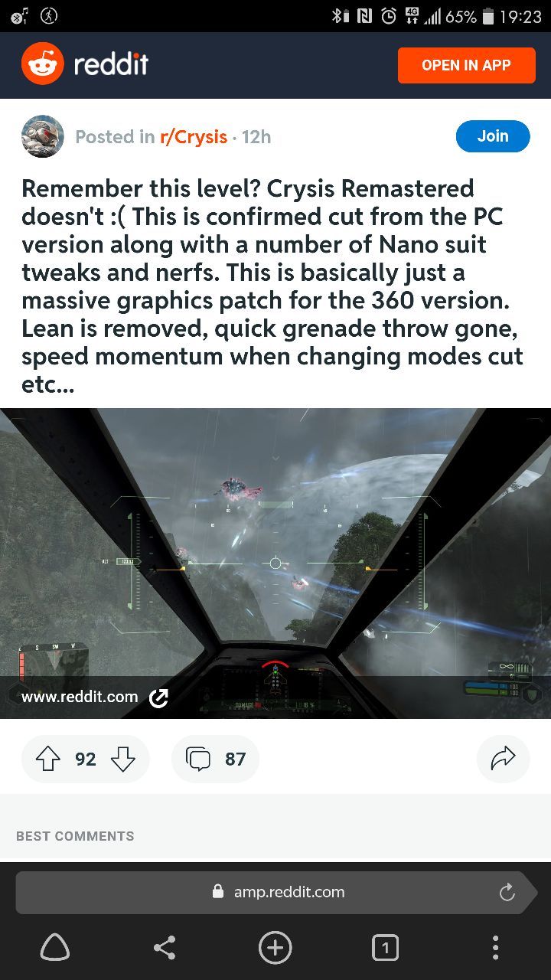Open the browser three-dot overflow menu
Screen dimensions: 551x980
[x=496, y=948]
